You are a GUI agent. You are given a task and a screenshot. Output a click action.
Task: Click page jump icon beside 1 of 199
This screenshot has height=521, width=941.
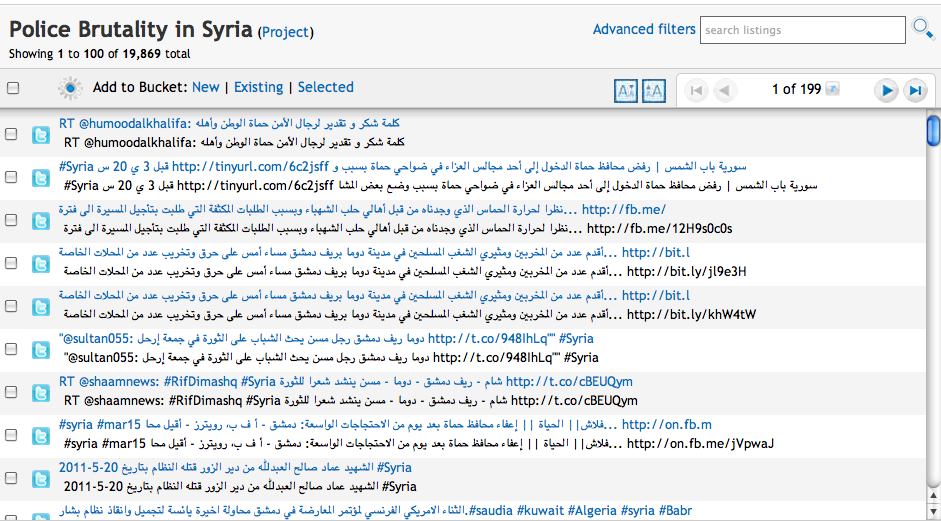coord(832,89)
